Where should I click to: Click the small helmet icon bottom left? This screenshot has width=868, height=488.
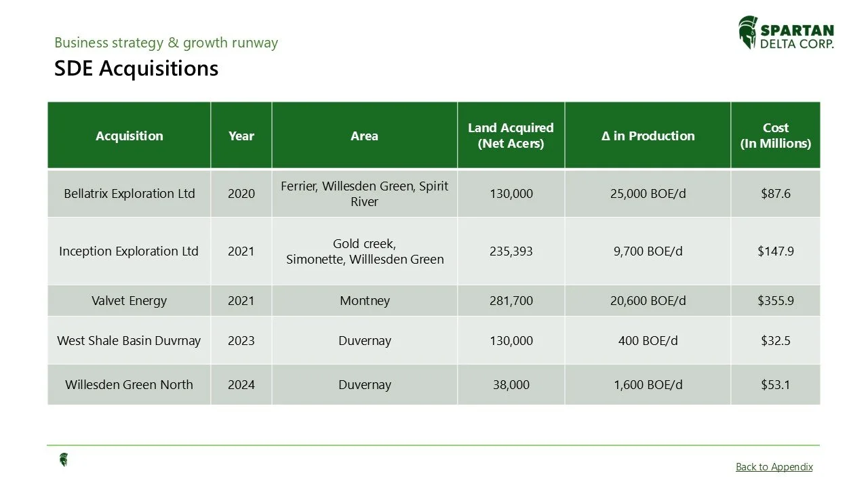tap(63, 460)
